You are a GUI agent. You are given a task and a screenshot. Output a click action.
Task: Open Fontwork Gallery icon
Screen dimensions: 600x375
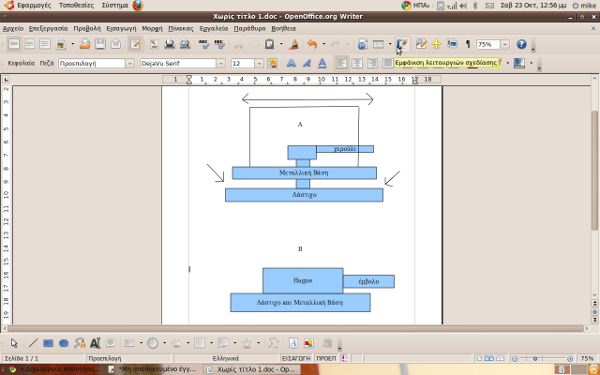[x=293, y=343]
